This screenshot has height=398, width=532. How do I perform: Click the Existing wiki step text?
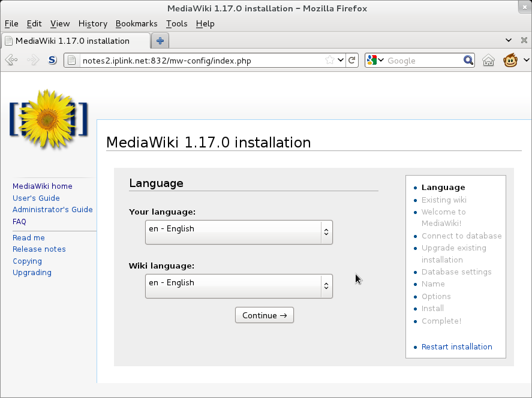pyautogui.click(x=444, y=200)
